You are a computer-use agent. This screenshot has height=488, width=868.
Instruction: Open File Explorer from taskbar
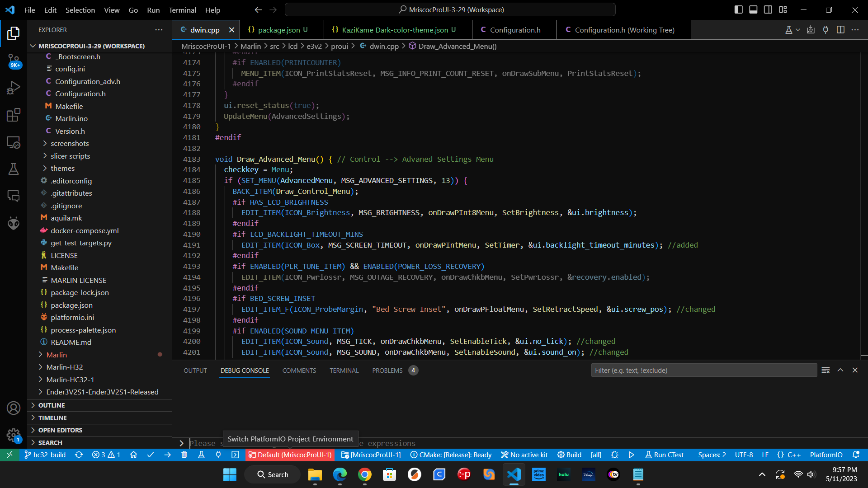(x=315, y=474)
